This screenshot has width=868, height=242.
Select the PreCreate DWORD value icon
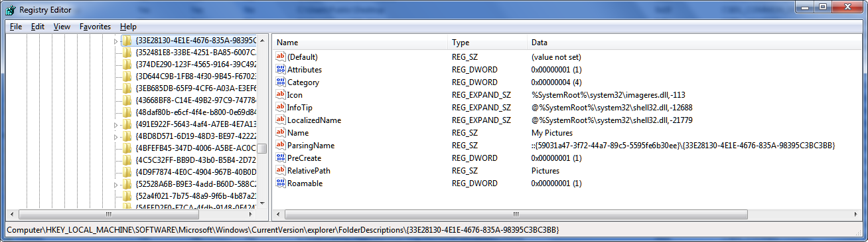[280, 158]
